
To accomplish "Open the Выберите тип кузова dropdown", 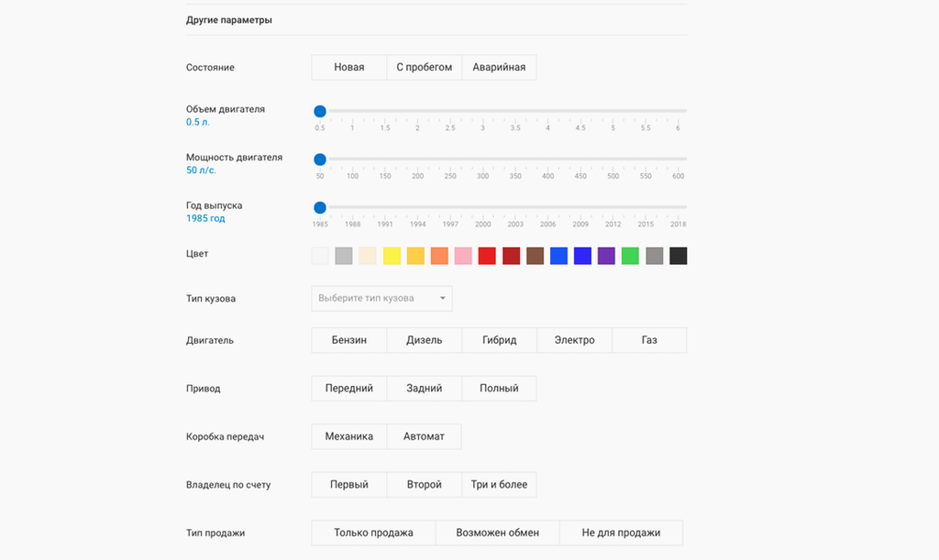I will click(381, 298).
